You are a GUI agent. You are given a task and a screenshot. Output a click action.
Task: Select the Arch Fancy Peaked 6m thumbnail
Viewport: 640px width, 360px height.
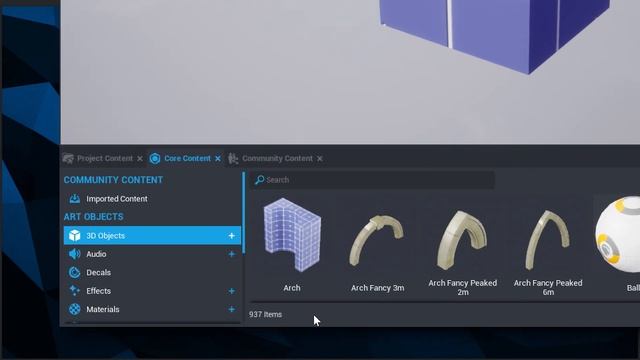pyautogui.click(x=548, y=240)
